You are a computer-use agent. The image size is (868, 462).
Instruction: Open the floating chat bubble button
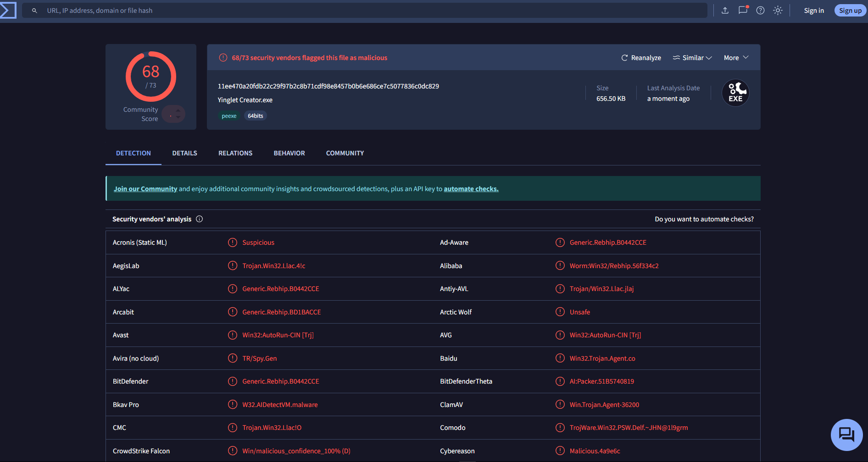(846, 434)
